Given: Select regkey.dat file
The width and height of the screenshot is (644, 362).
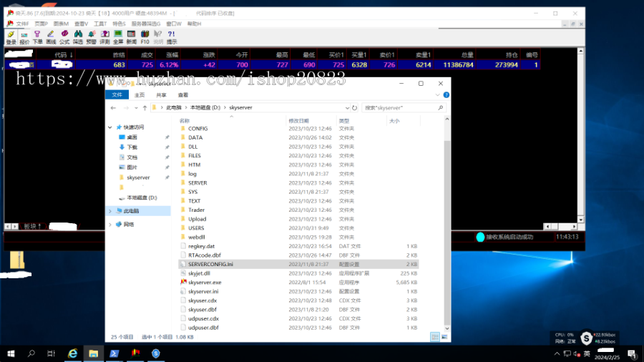Looking at the screenshot, I should pos(201,246).
